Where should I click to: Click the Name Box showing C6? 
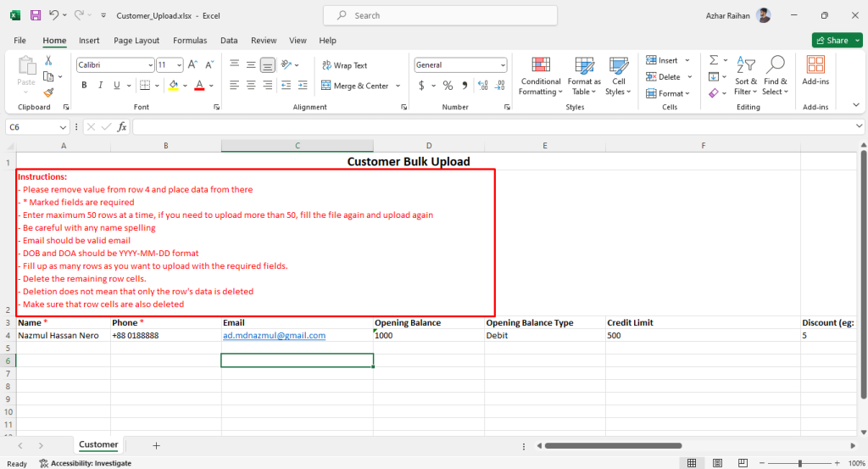click(x=36, y=127)
